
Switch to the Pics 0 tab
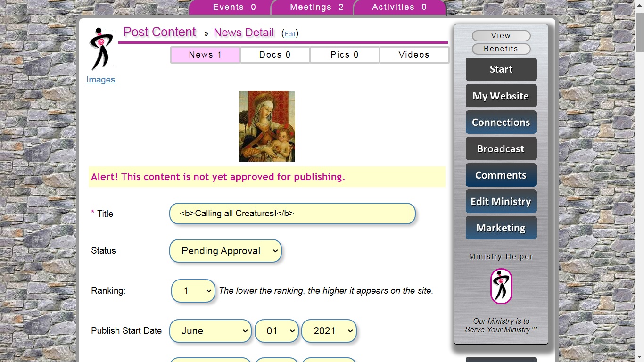[345, 55]
